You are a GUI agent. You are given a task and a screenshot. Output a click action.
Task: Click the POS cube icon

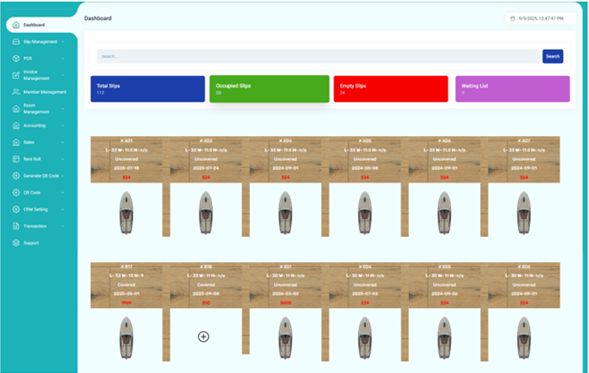pos(16,58)
